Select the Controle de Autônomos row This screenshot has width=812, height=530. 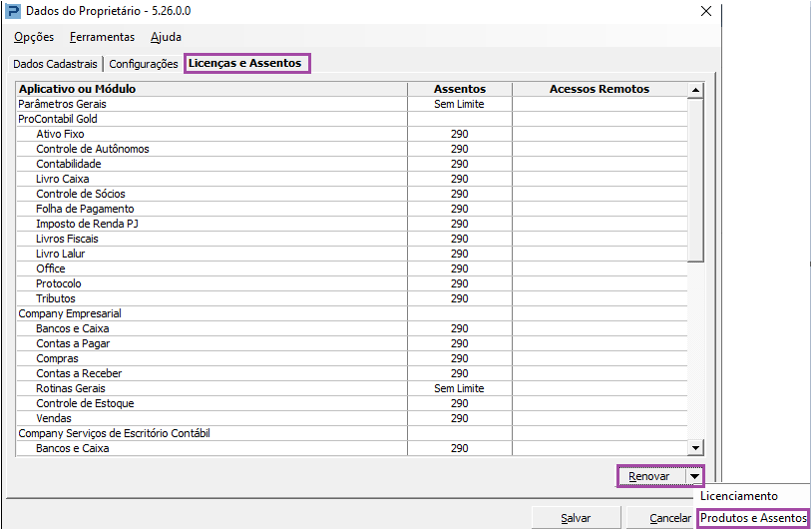click(x=351, y=149)
